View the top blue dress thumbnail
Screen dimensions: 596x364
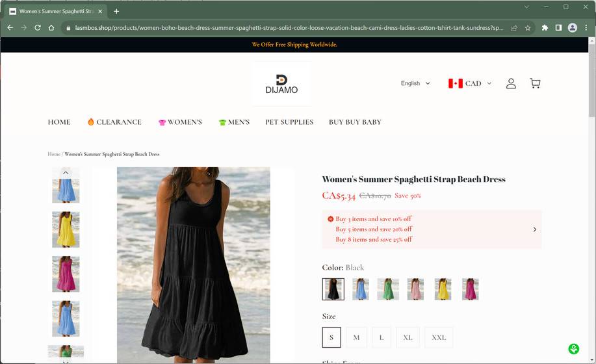click(x=66, y=190)
